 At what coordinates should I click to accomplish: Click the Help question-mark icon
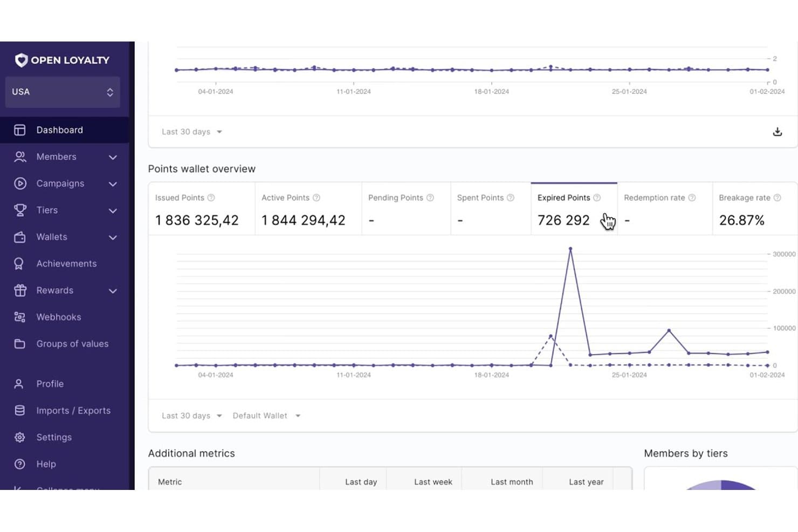[x=20, y=464]
